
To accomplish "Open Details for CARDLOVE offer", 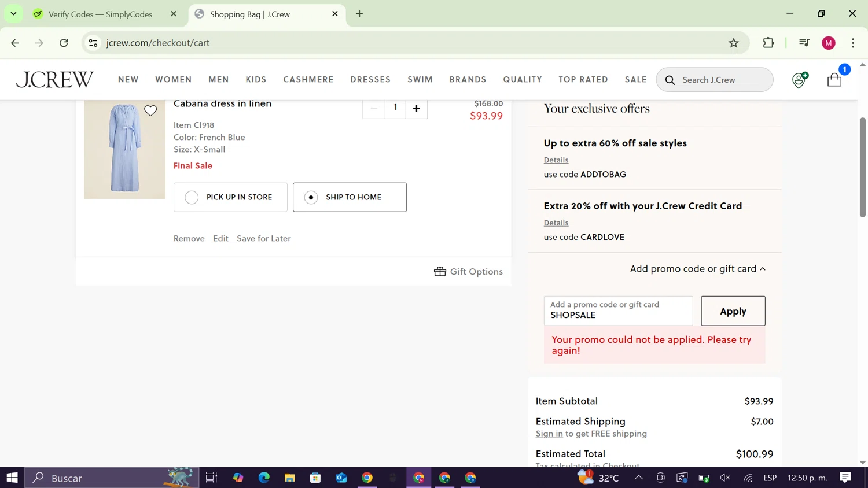I will click(556, 223).
